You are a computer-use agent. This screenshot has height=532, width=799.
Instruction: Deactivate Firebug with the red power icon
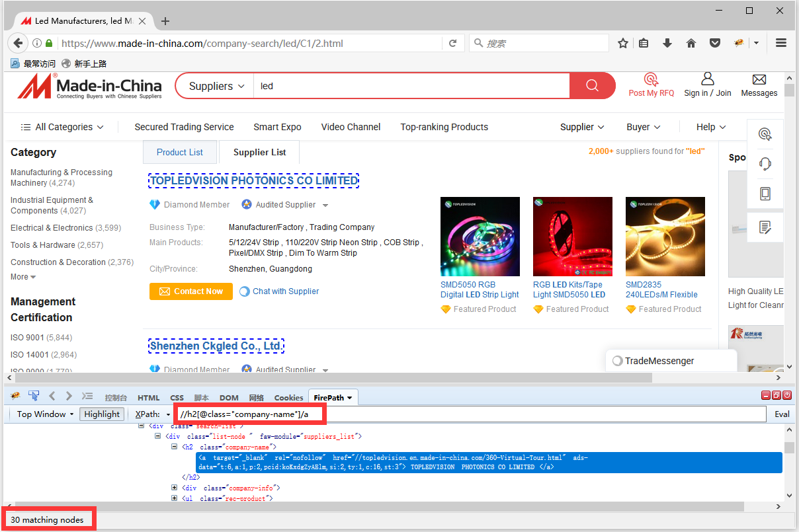click(x=787, y=396)
